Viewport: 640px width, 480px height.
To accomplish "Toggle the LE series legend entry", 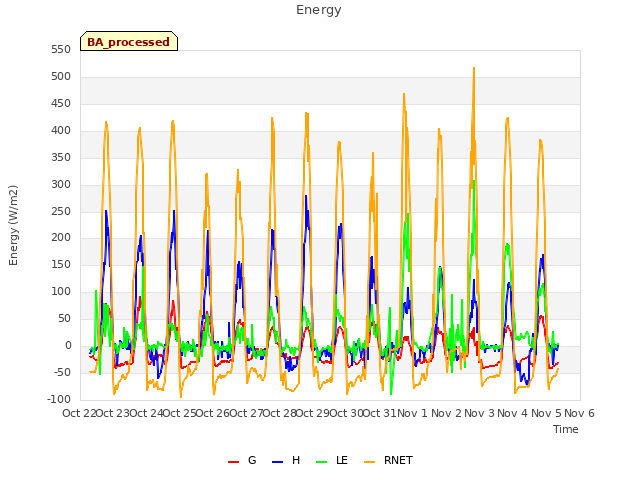I will click(332, 460).
